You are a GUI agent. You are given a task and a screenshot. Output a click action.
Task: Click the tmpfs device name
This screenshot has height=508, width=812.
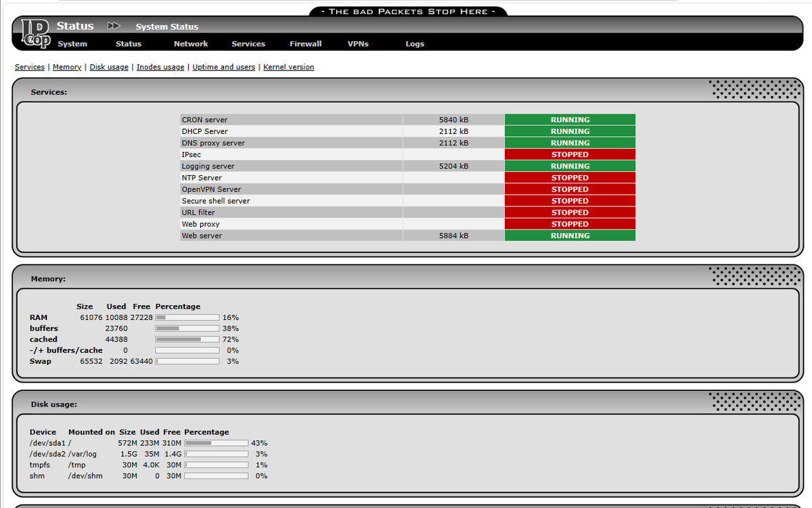click(x=40, y=465)
